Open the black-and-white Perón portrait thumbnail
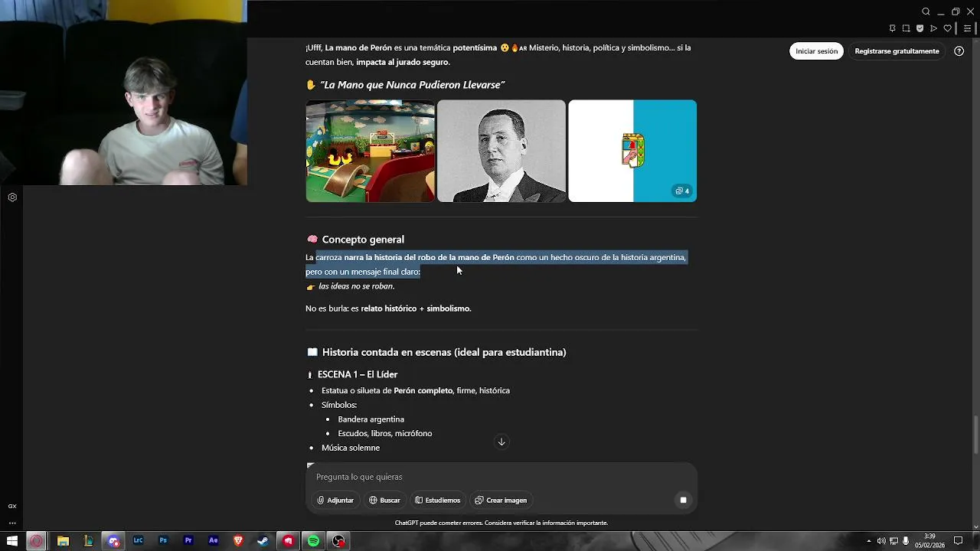 tap(501, 151)
